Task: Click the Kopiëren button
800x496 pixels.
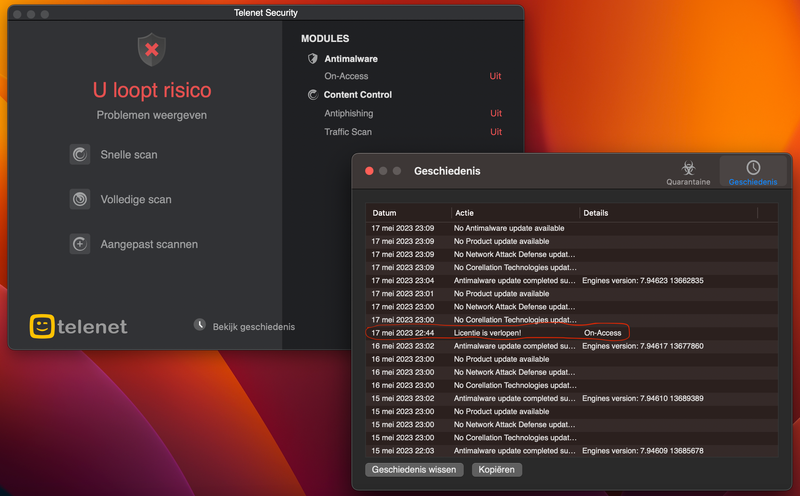Action: (496, 469)
